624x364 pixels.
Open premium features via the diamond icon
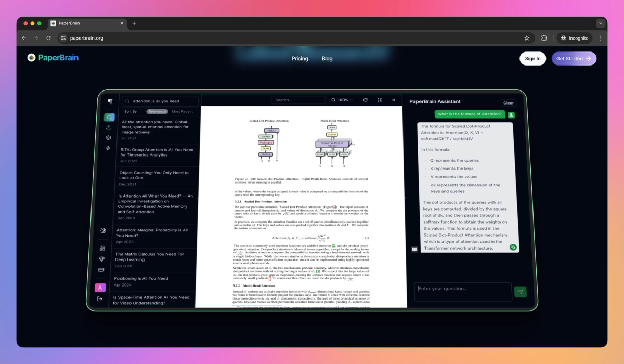pyautogui.click(x=102, y=259)
